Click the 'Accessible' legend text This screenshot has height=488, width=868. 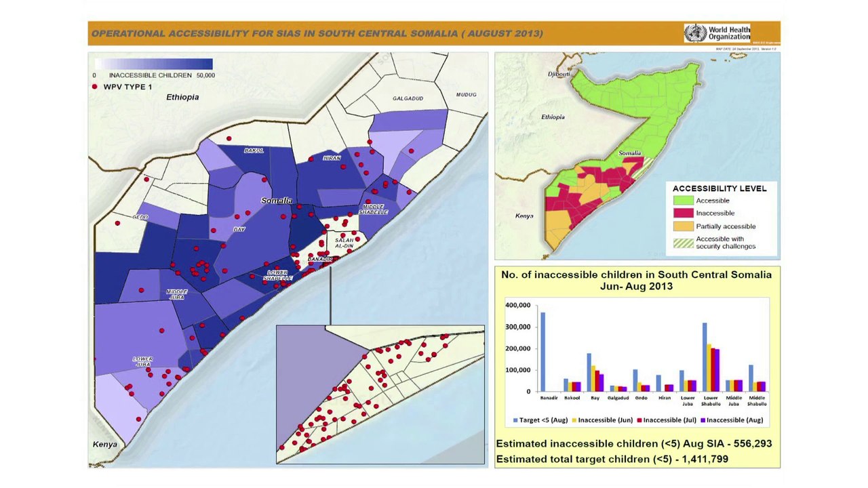tap(713, 201)
